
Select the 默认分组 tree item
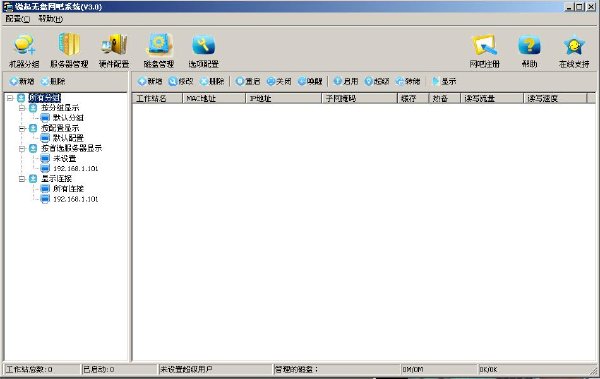68,118
